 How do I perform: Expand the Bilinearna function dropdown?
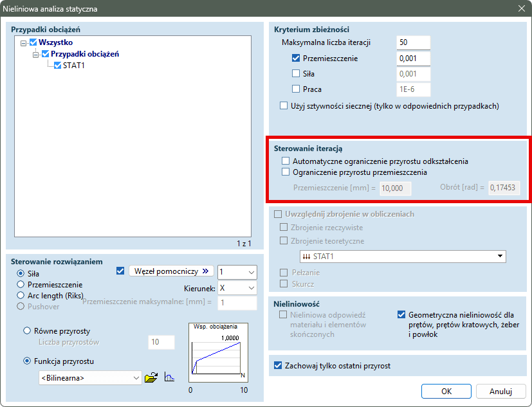pos(89,378)
